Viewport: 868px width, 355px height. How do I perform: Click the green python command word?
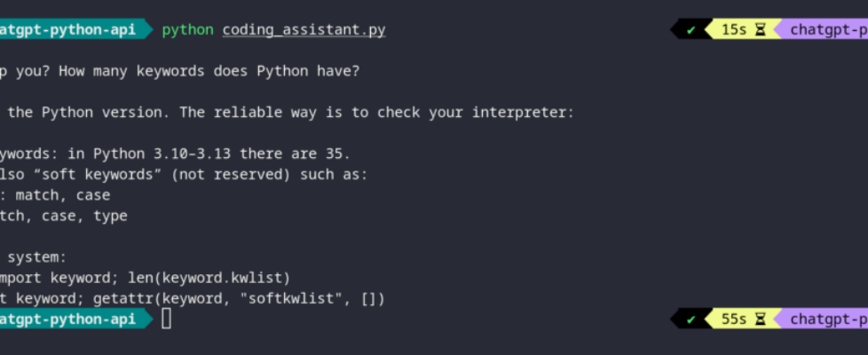[x=187, y=30]
